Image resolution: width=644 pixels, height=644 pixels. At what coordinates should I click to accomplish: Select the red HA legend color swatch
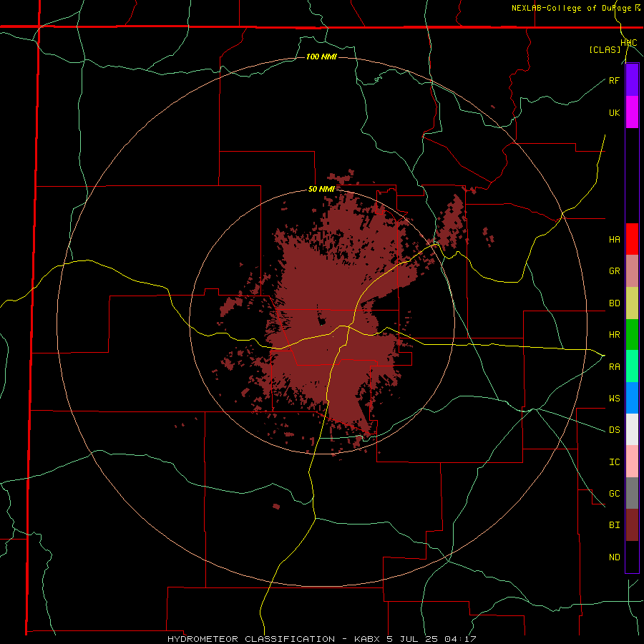(x=632, y=239)
